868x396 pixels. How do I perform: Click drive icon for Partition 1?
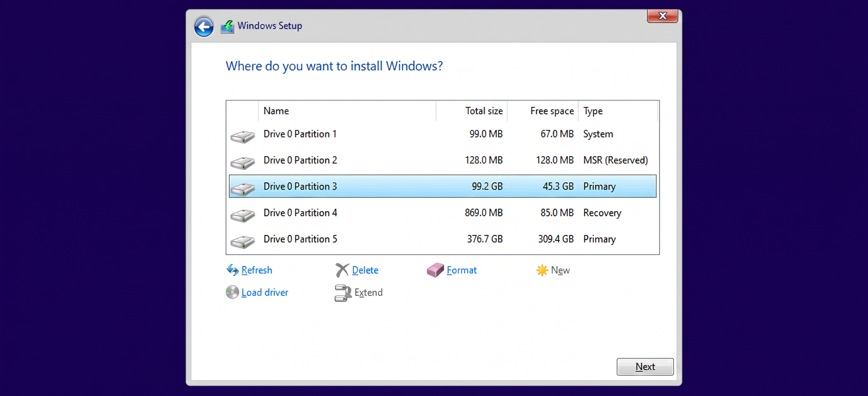click(242, 137)
